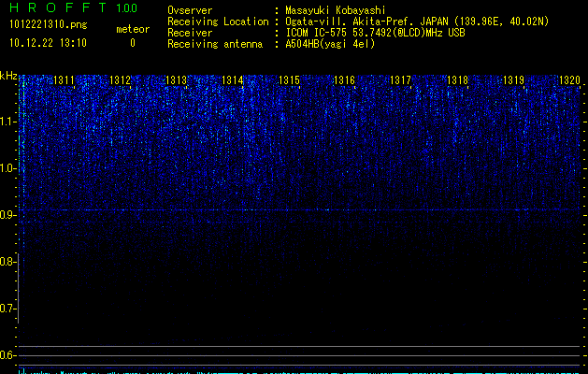Click the 1311 time marker
The height and width of the screenshot is (374, 588).
pos(64,80)
